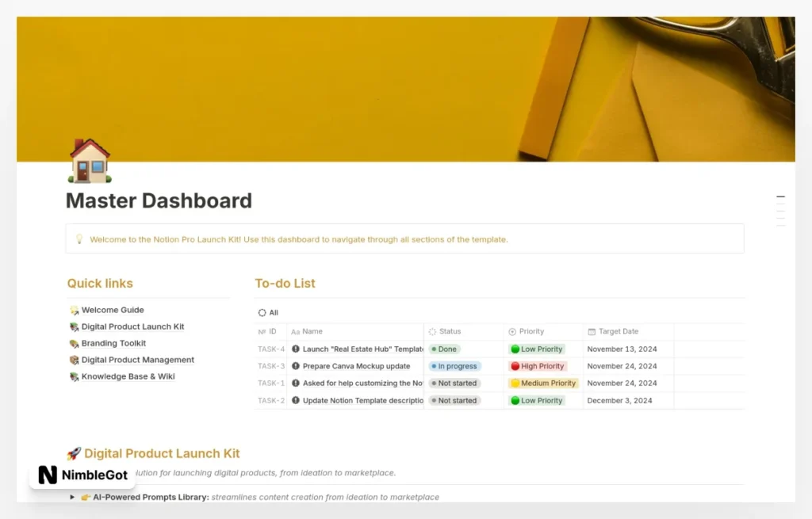Image resolution: width=812 pixels, height=519 pixels.
Task: Click the page icon in the TASK-3 row
Action: (296, 366)
